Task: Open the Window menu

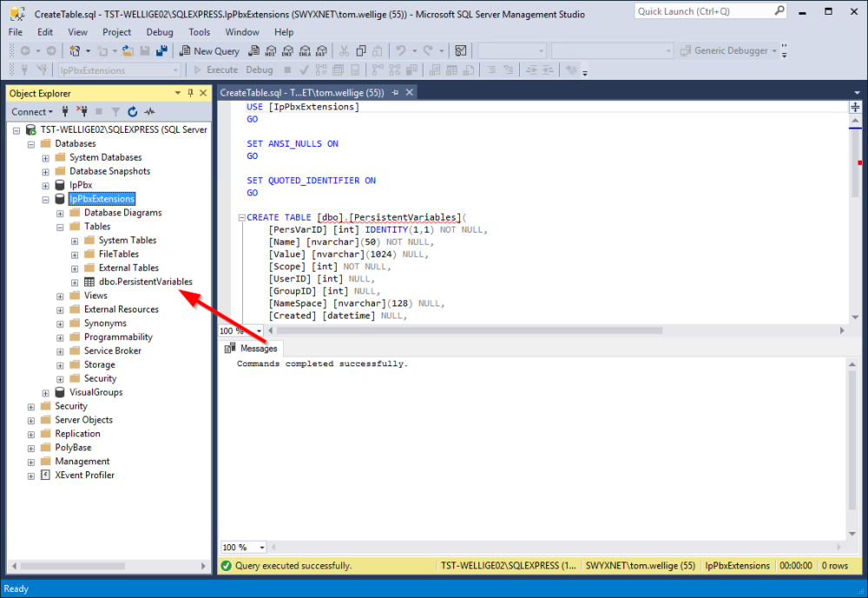Action: pos(242,32)
